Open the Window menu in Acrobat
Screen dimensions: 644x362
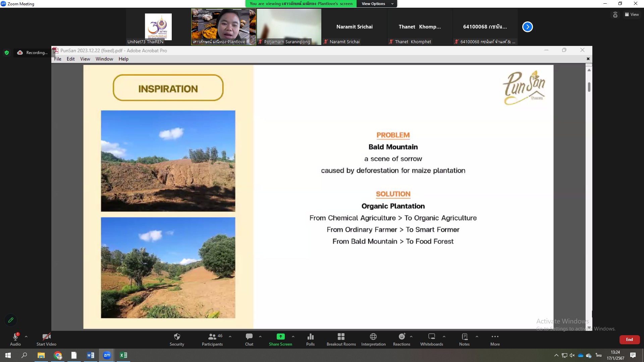pos(104,59)
